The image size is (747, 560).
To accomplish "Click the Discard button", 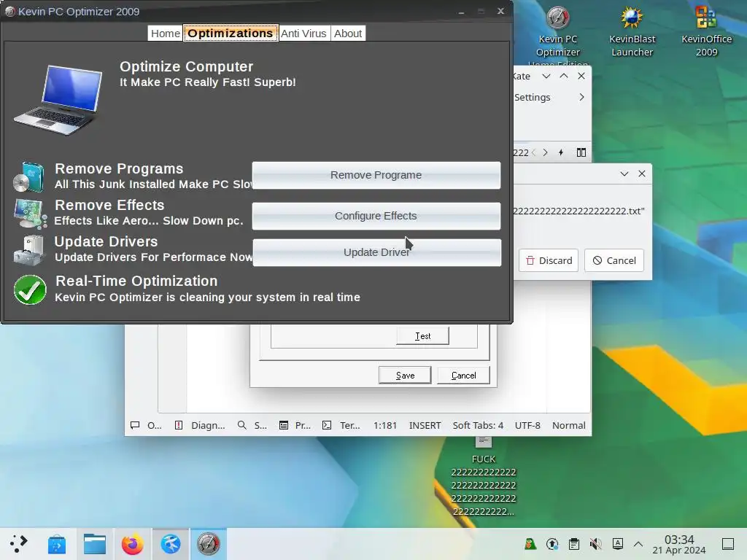I will tap(549, 260).
